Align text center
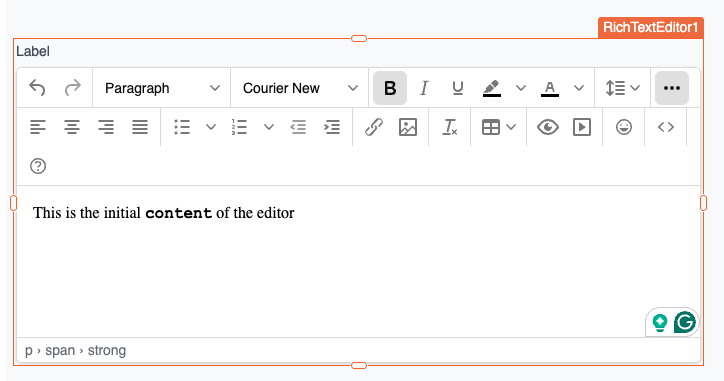Image resolution: width=724 pixels, height=381 pixels. tap(72, 127)
